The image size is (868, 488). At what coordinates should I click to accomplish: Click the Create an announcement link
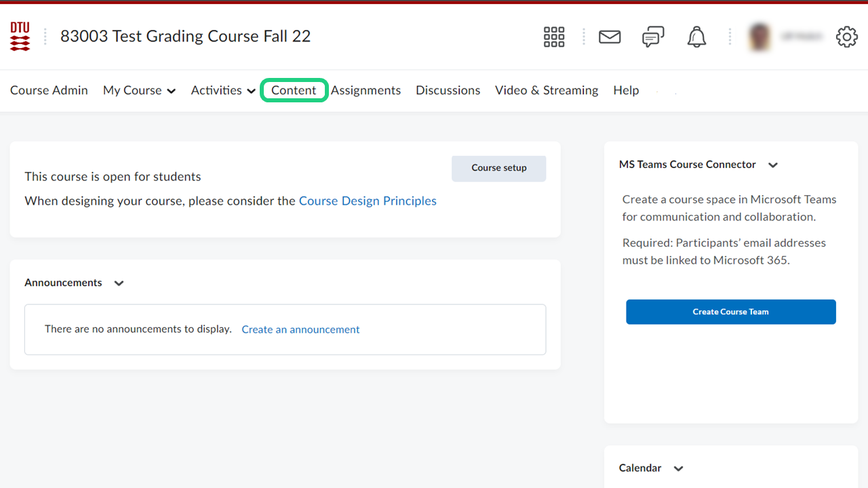coord(300,329)
